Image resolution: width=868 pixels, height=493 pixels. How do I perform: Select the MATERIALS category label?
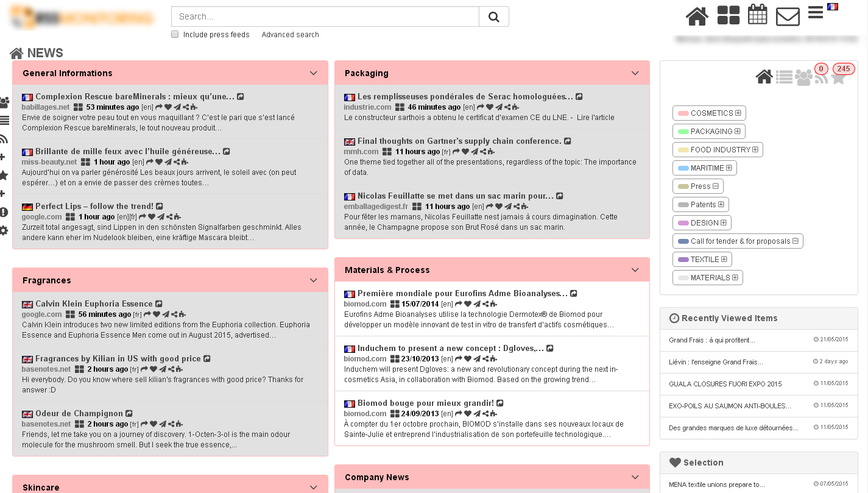[710, 278]
